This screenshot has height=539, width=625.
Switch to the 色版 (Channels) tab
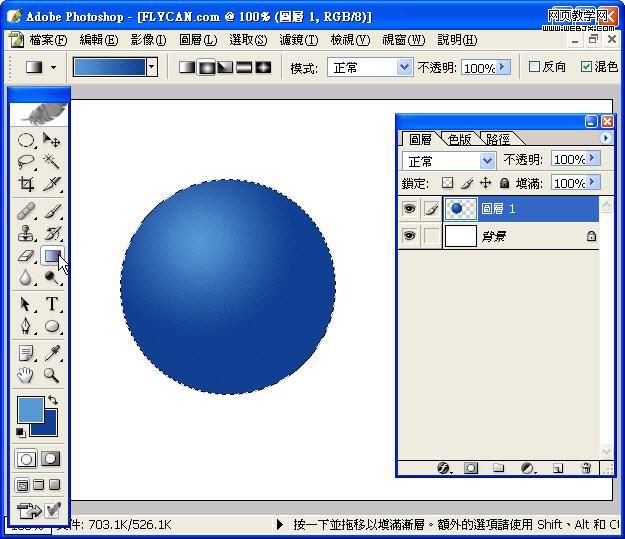coord(459,139)
